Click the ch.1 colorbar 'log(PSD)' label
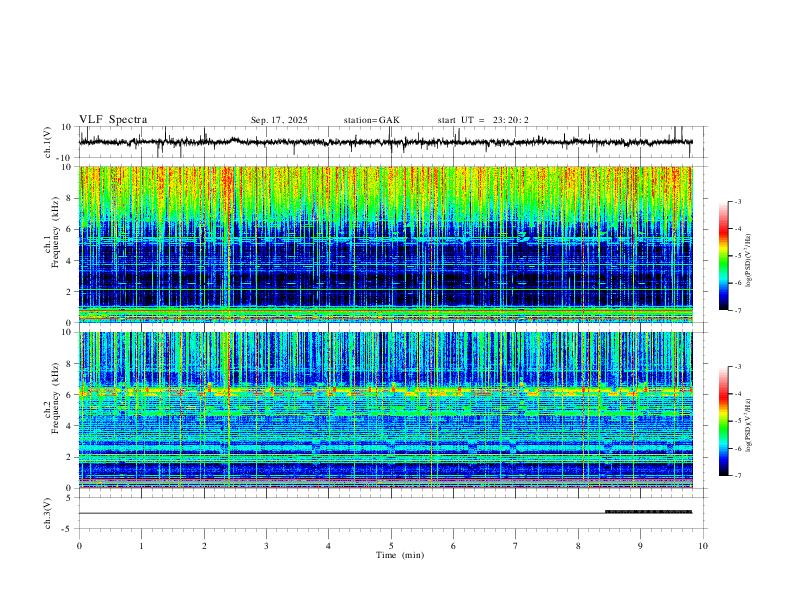 [x=749, y=261]
